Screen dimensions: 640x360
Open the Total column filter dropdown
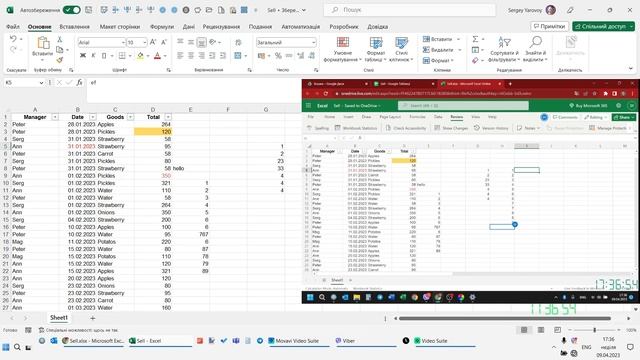click(168, 117)
